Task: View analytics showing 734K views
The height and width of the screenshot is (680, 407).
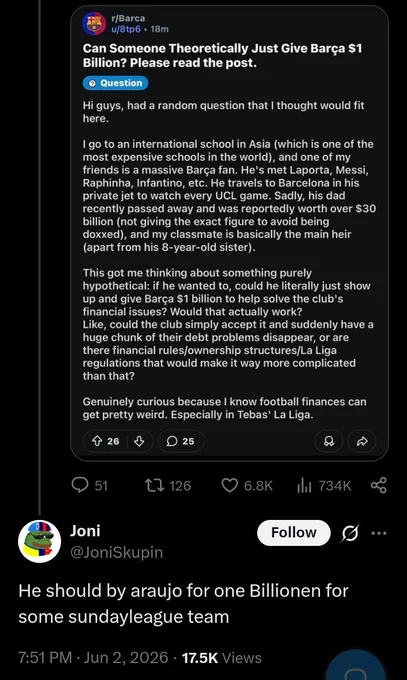Action: click(x=324, y=485)
